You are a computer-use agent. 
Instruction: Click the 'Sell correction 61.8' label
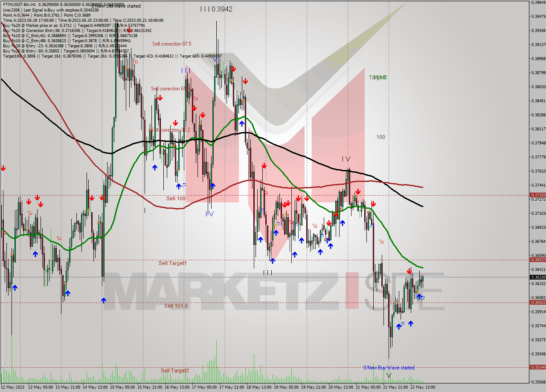[x=171, y=89]
